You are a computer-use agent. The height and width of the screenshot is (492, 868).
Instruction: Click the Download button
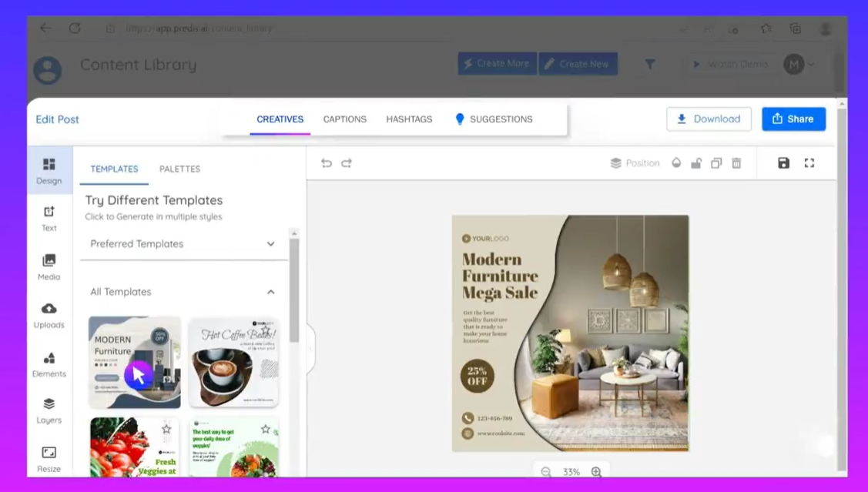709,119
